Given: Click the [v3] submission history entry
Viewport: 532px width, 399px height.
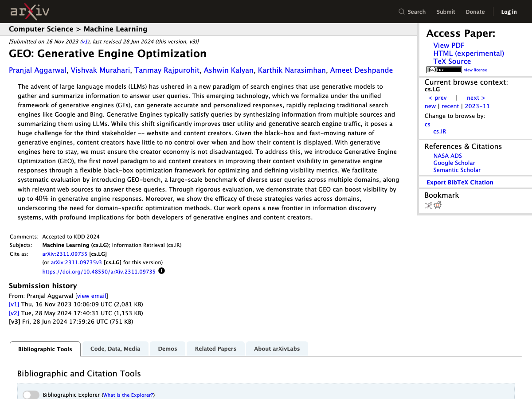Looking at the screenshot, I should [71, 321].
